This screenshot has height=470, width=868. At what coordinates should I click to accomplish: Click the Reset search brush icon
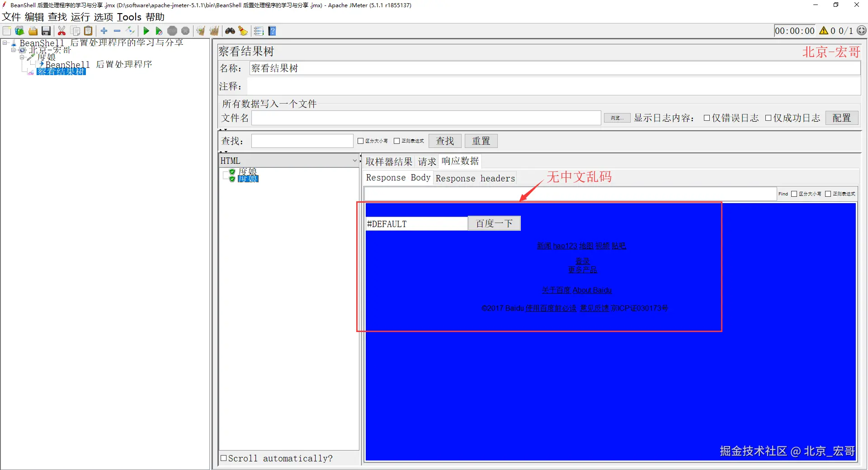pyautogui.click(x=243, y=31)
